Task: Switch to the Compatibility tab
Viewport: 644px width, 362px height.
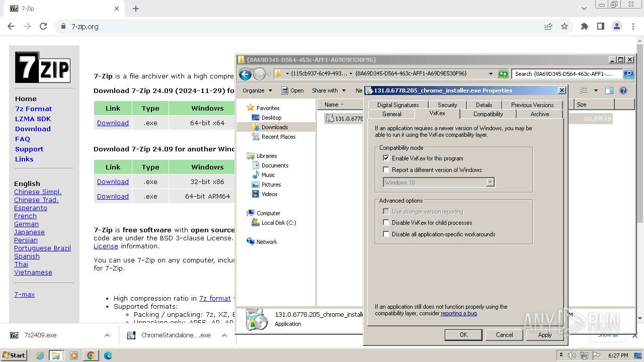Action: coord(488,114)
